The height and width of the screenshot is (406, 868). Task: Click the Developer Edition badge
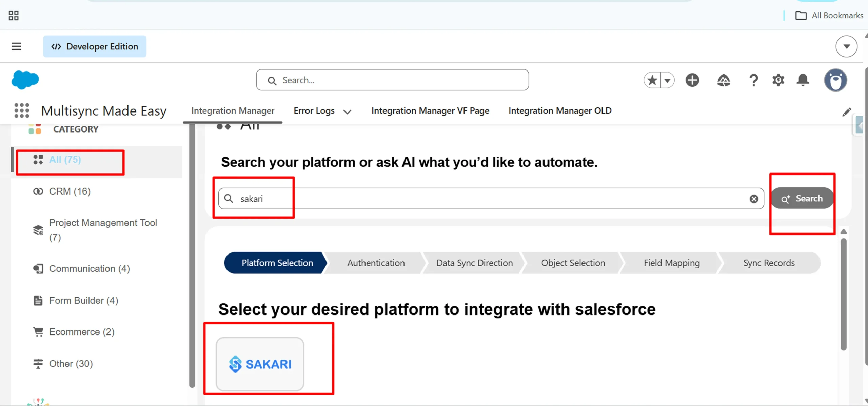point(95,46)
